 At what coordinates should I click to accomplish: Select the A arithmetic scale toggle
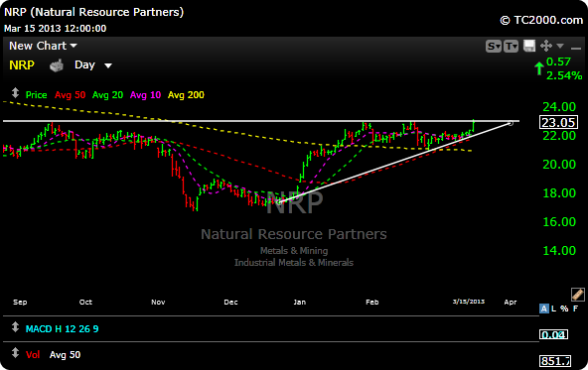point(543,308)
